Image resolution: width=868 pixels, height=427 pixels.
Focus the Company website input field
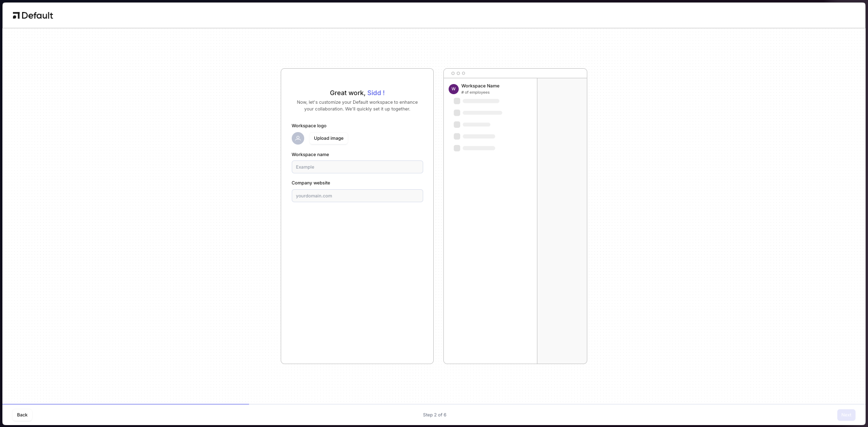click(x=357, y=195)
